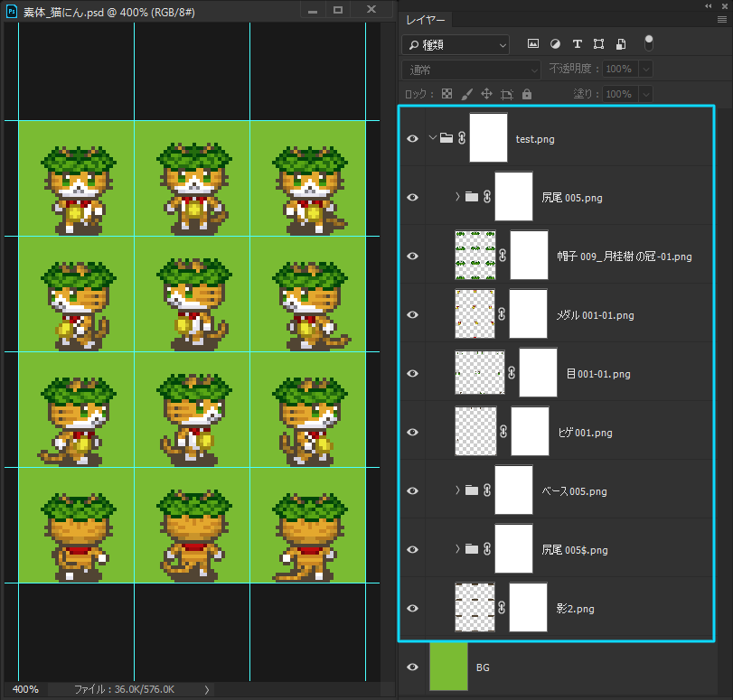The width and height of the screenshot is (733, 700).
Task: Lock image pixels brush icon
Action: point(467,94)
